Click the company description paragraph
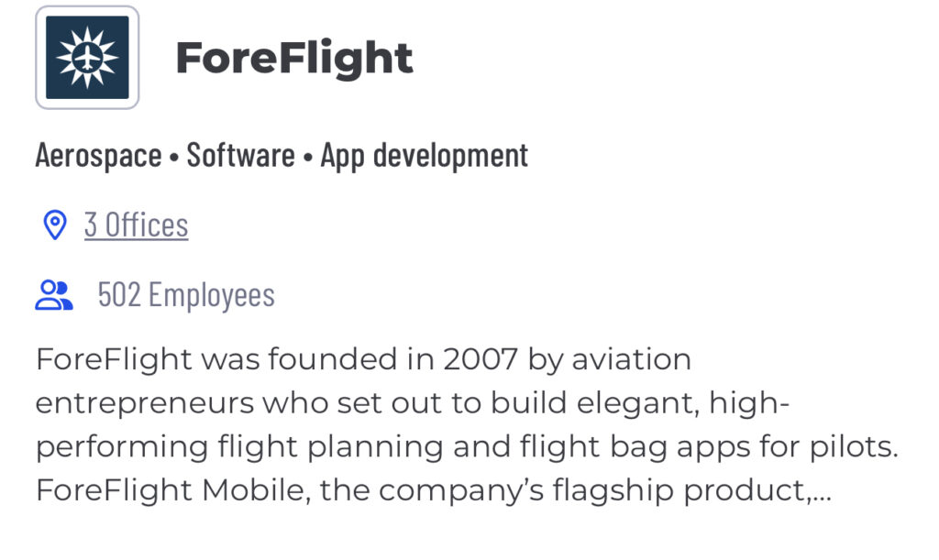This screenshot has height=560, width=939. (467, 424)
